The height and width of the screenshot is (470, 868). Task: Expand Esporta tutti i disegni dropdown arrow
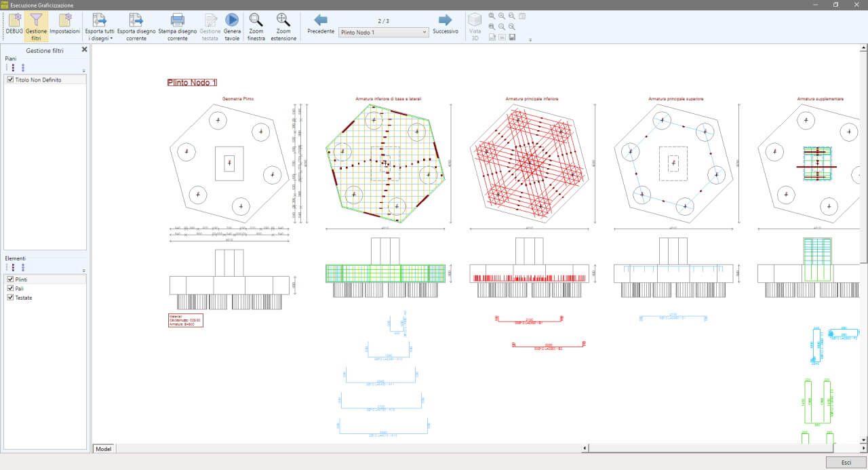point(111,39)
